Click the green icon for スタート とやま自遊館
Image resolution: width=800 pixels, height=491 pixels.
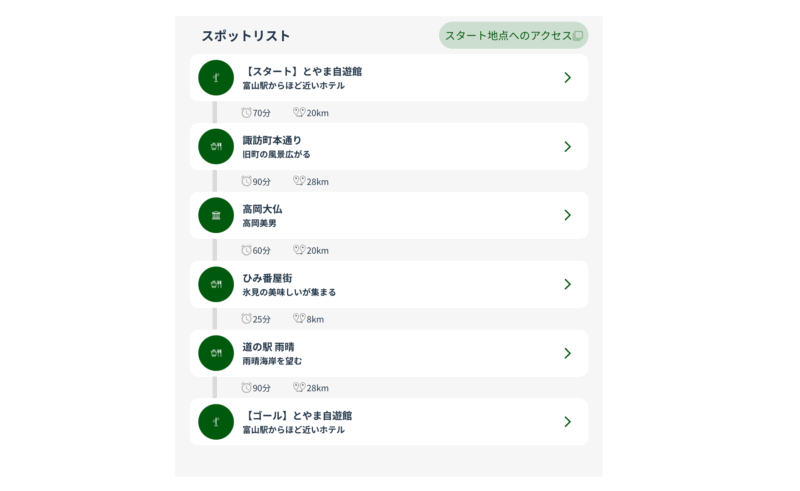point(216,78)
